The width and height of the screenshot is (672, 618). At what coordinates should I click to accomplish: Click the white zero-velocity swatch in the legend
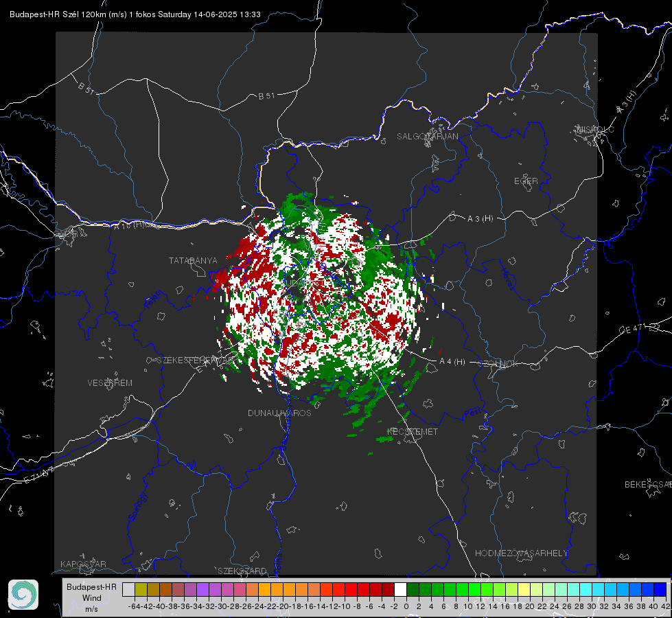[x=400, y=590]
